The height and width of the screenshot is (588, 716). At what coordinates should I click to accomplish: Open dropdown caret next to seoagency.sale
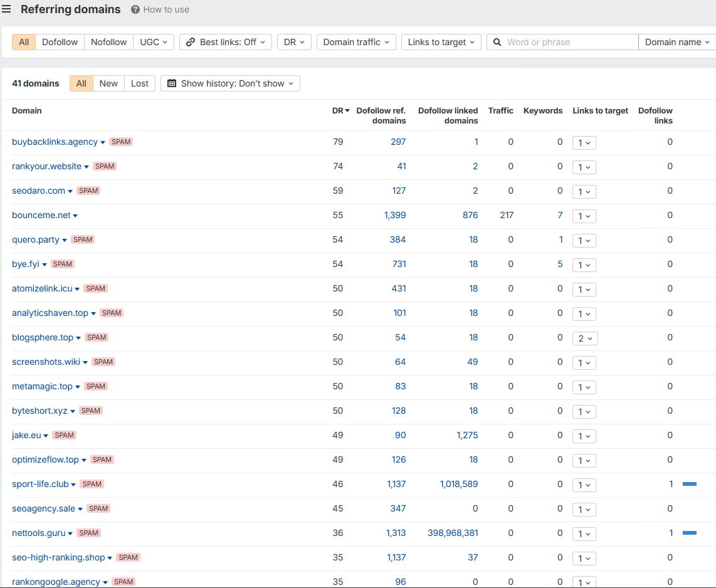click(x=80, y=510)
